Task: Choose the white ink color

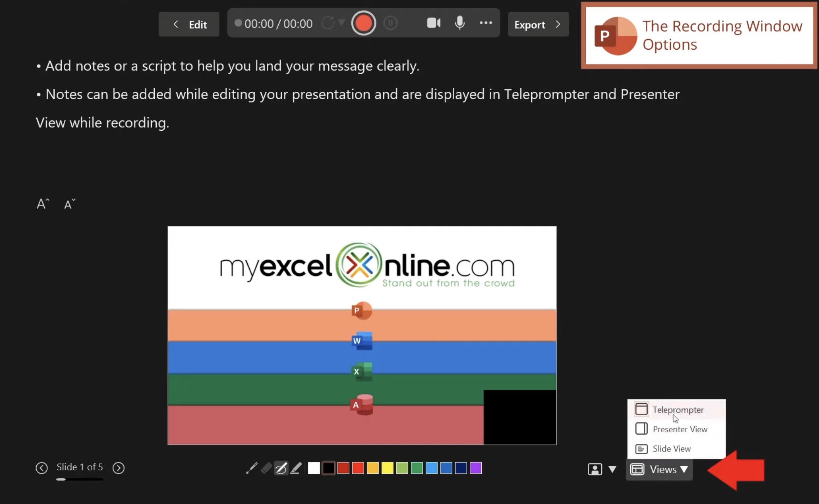Action: click(314, 468)
